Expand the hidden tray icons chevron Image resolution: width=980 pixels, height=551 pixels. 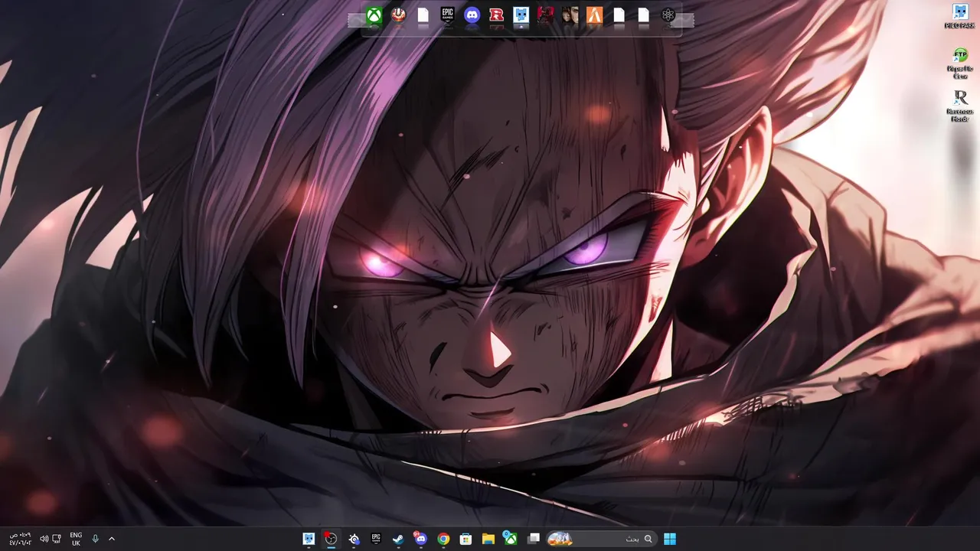pos(112,539)
